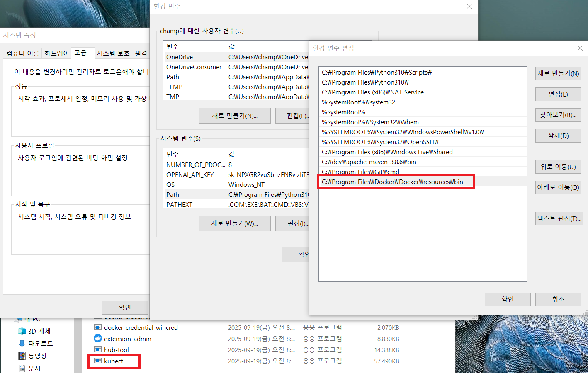Click 찾아보기(B)... button
This screenshot has width=588, height=373.
point(558,115)
